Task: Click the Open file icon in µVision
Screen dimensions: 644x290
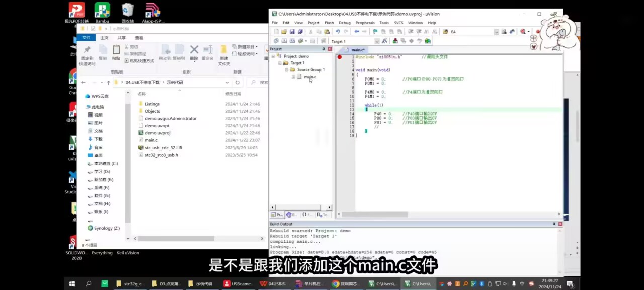Action: [284, 32]
